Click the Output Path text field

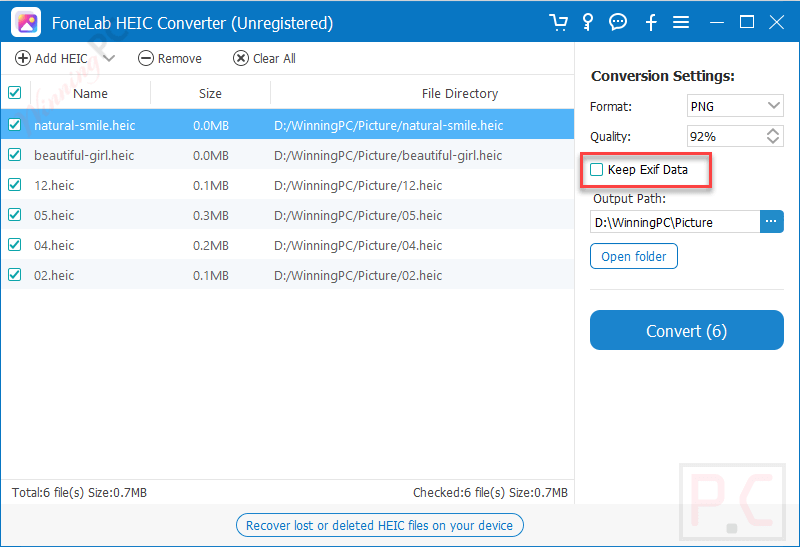coord(675,222)
